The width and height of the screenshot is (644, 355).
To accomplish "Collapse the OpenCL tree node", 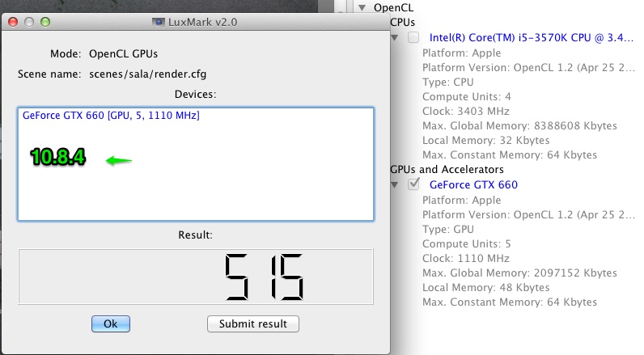I will pos(362,8).
